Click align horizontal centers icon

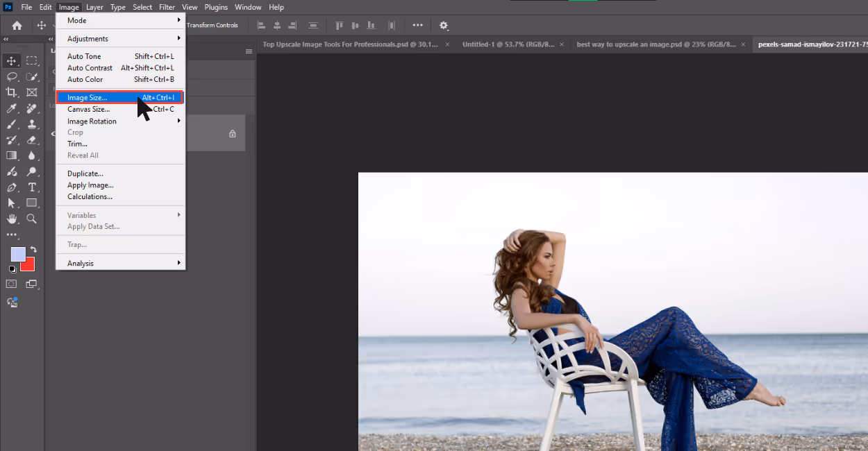point(277,25)
